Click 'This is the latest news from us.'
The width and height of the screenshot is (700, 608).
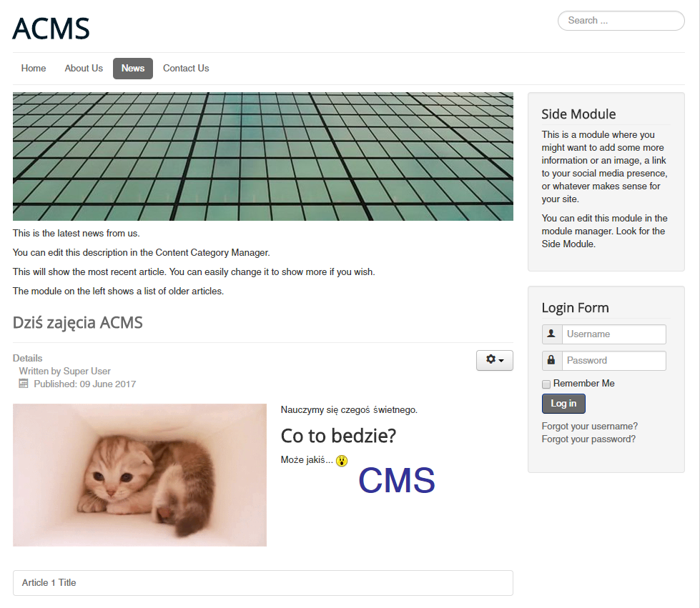(76, 233)
